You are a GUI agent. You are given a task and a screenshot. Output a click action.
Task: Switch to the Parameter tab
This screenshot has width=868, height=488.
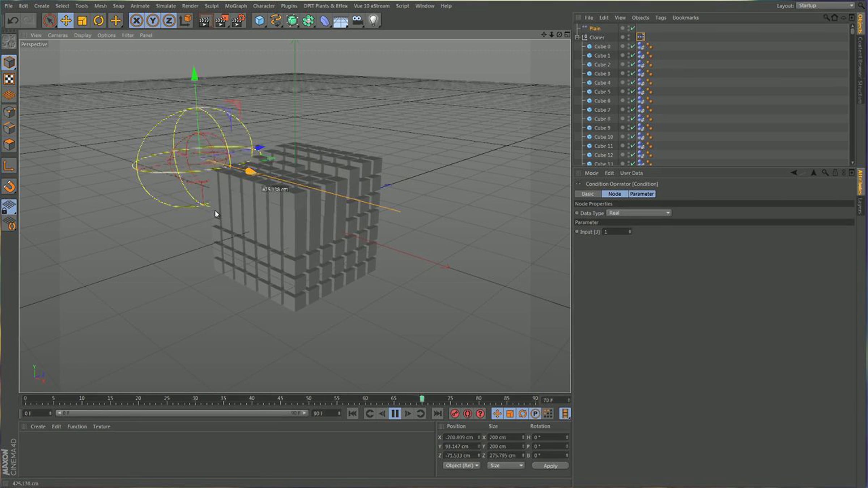642,194
